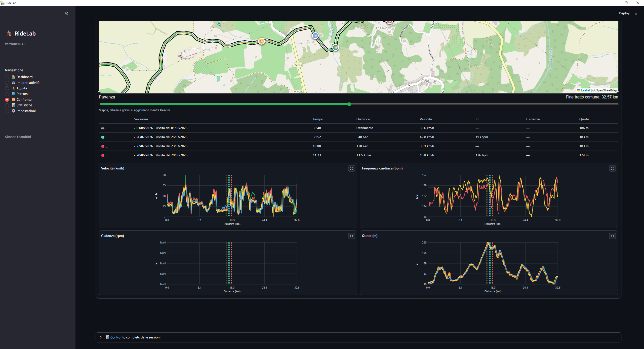Expand the Frequenza cardiaca chart to fullscreen
The width and height of the screenshot is (644, 349).
[612, 168]
